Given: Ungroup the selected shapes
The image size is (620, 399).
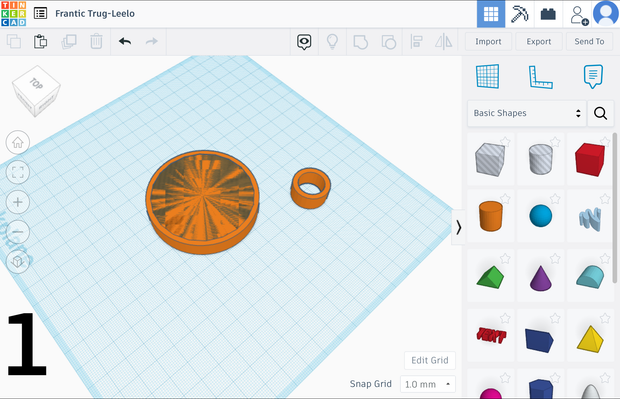Looking at the screenshot, I should [x=389, y=42].
